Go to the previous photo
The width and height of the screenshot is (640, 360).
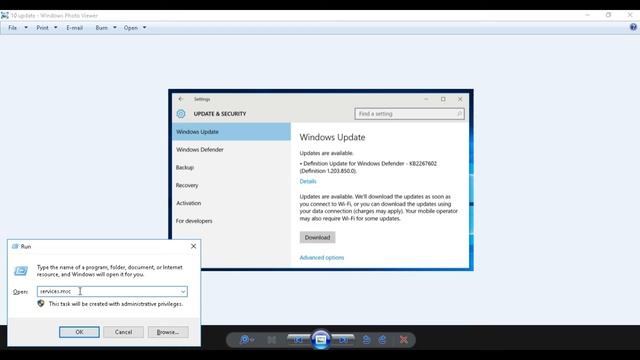point(298,340)
